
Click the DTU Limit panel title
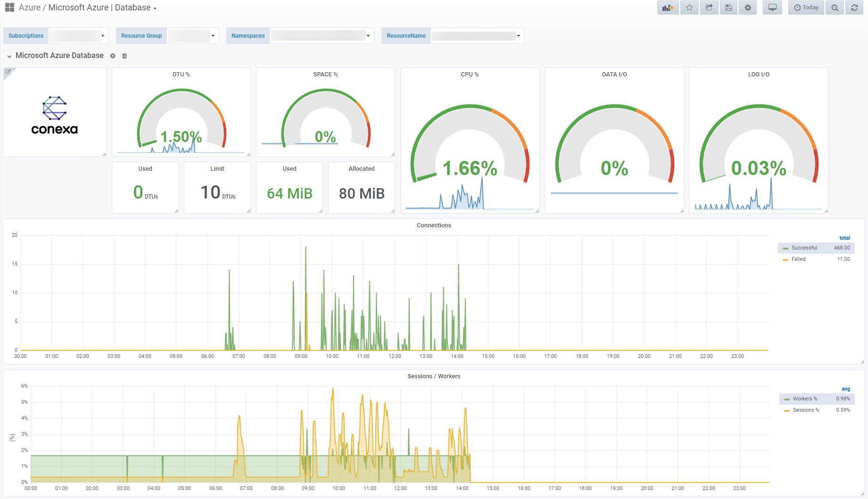point(217,169)
